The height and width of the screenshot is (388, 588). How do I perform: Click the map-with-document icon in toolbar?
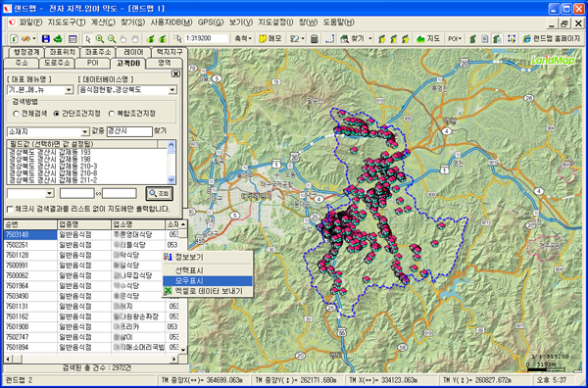coord(497,38)
